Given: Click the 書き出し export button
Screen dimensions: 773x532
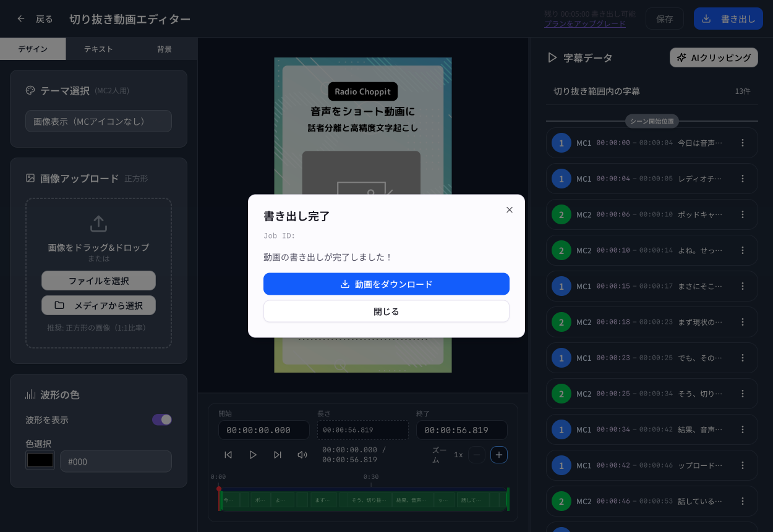Looking at the screenshot, I should point(728,19).
